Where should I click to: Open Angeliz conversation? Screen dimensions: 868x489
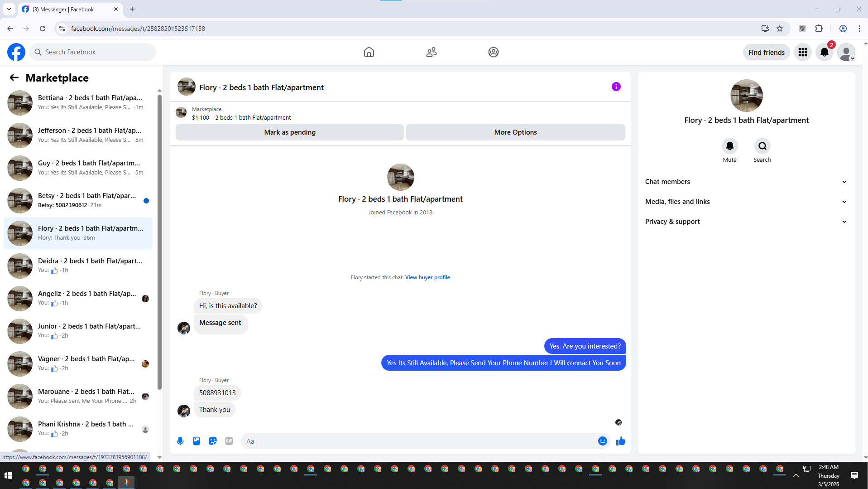click(78, 298)
